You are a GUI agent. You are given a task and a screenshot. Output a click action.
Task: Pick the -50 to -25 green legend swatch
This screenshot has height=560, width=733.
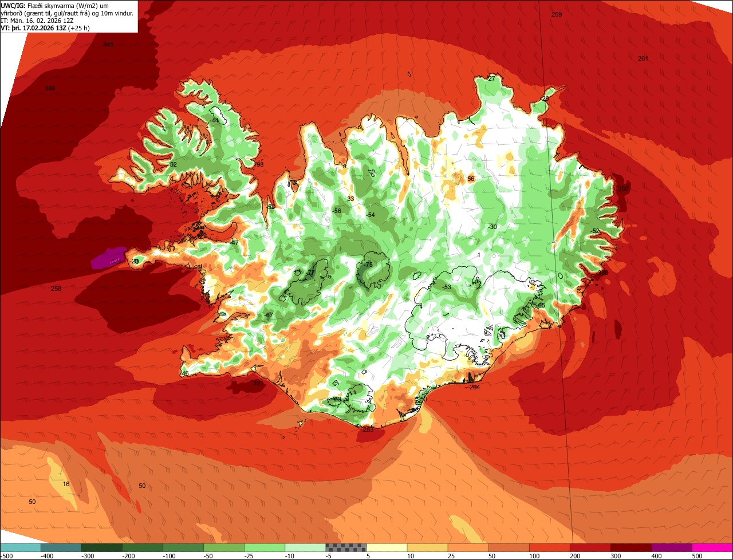[224, 547]
